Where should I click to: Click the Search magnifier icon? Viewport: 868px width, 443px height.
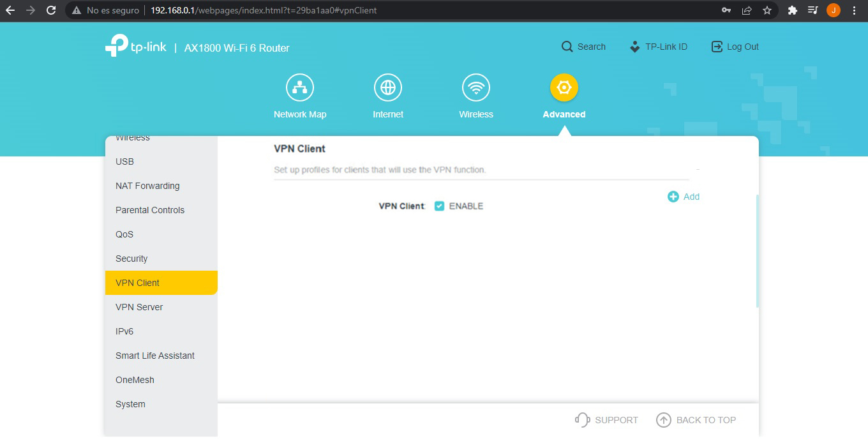567,47
